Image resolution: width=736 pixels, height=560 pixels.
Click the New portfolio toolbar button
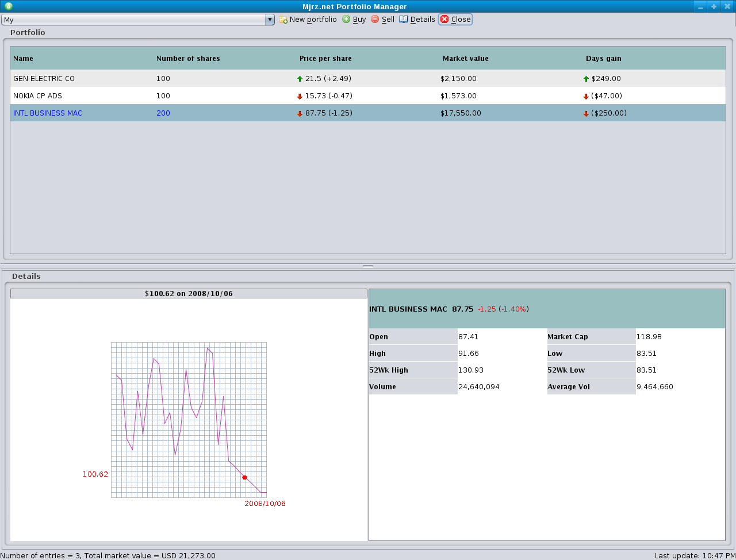coord(308,20)
